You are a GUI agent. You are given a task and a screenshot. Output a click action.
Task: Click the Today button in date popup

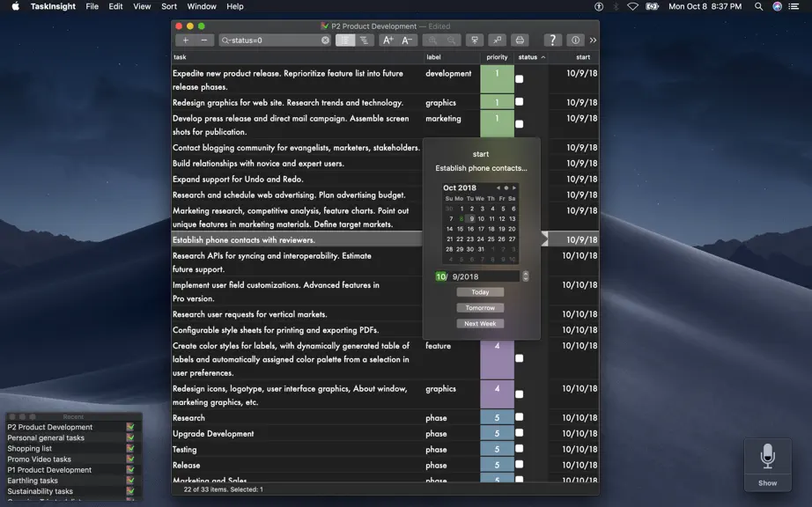pos(480,292)
